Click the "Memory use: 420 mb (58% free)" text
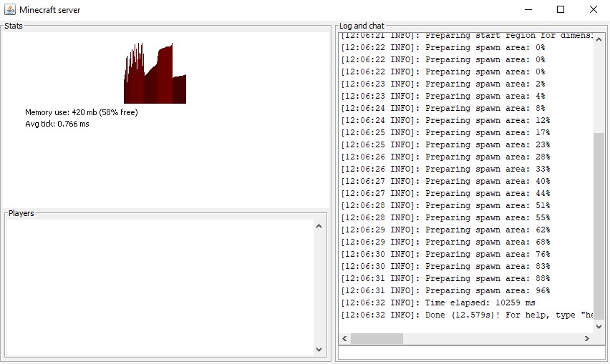Screen dimensions: 610x364 pyautogui.click(x=82, y=112)
